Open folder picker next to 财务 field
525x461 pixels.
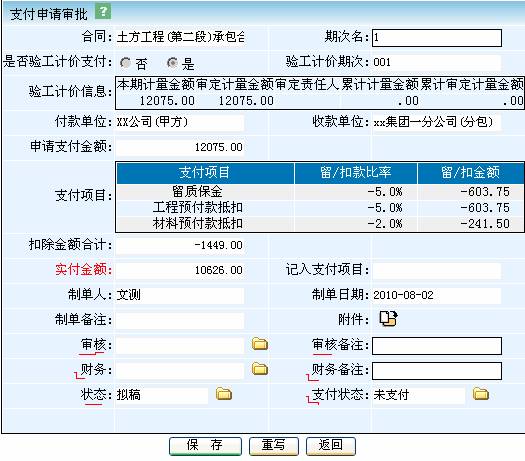click(260, 369)
